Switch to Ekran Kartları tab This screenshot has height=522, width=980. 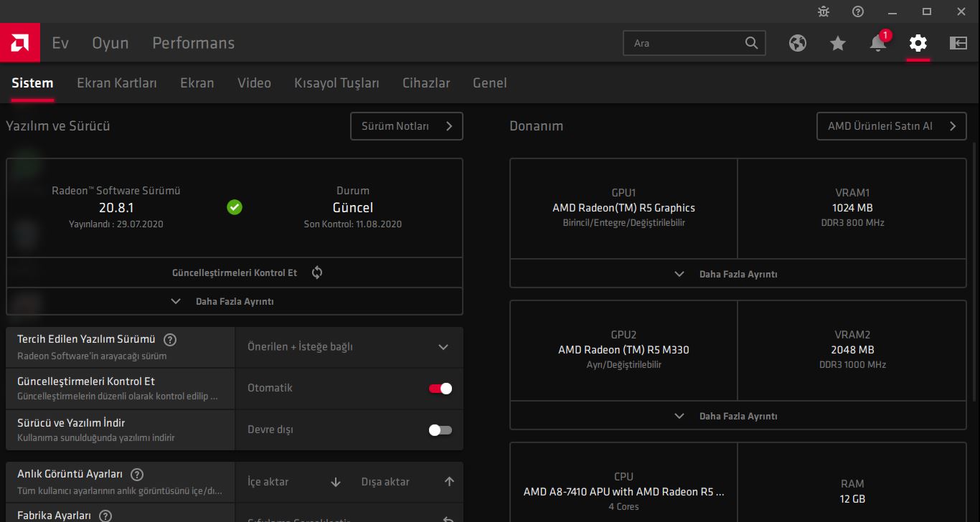117,83
